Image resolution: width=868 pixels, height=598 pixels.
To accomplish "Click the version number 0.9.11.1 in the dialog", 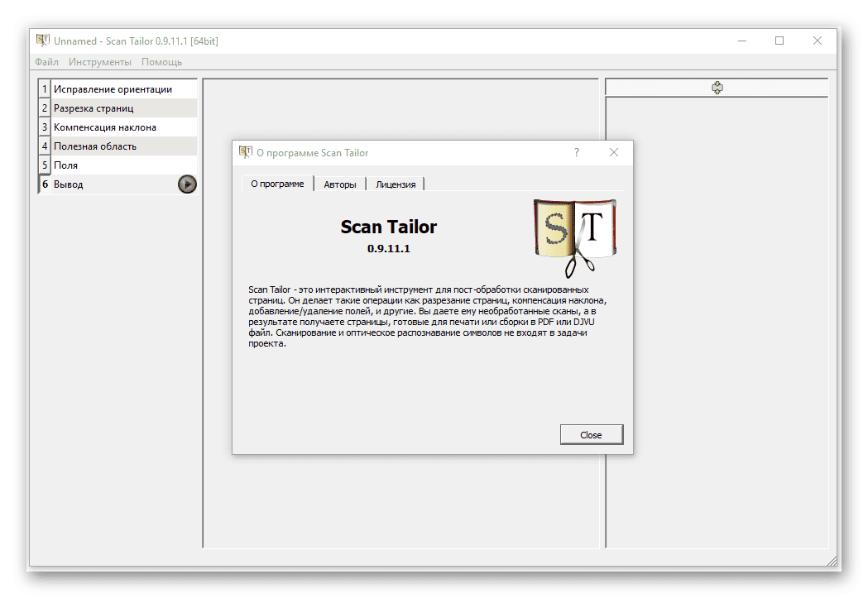I will point(389,249).
